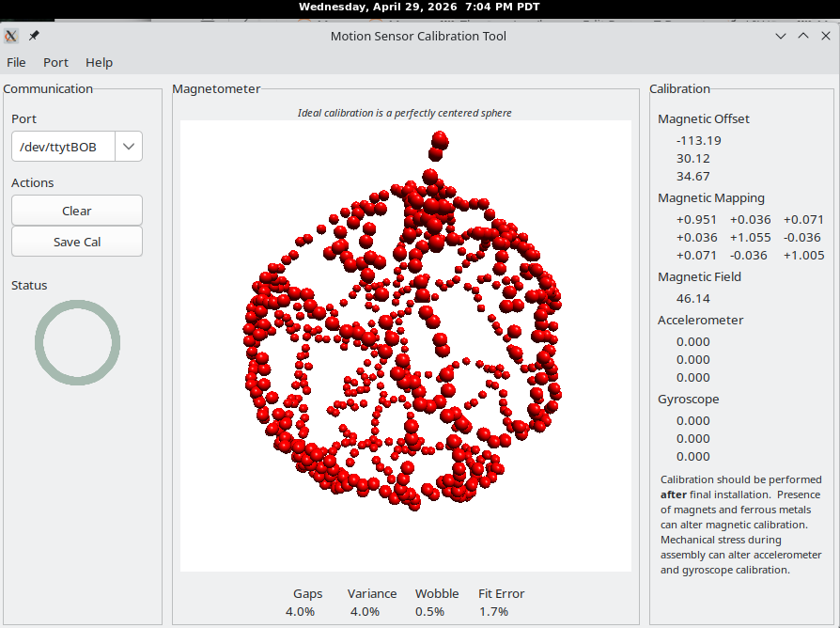Select the /dev/ttytBOB port combo box

pos(77,147)
